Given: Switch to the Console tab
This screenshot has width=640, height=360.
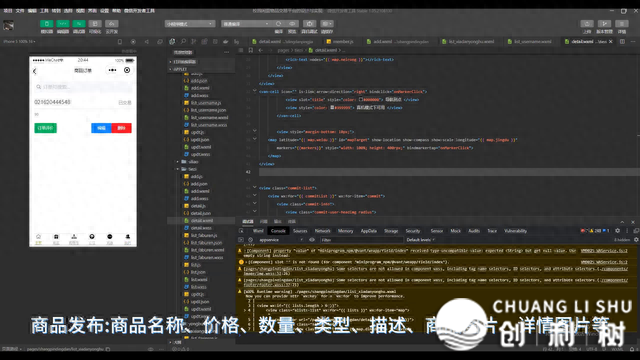Looking at the screenshot, I should pyautogui.click(x=278, y=231).
